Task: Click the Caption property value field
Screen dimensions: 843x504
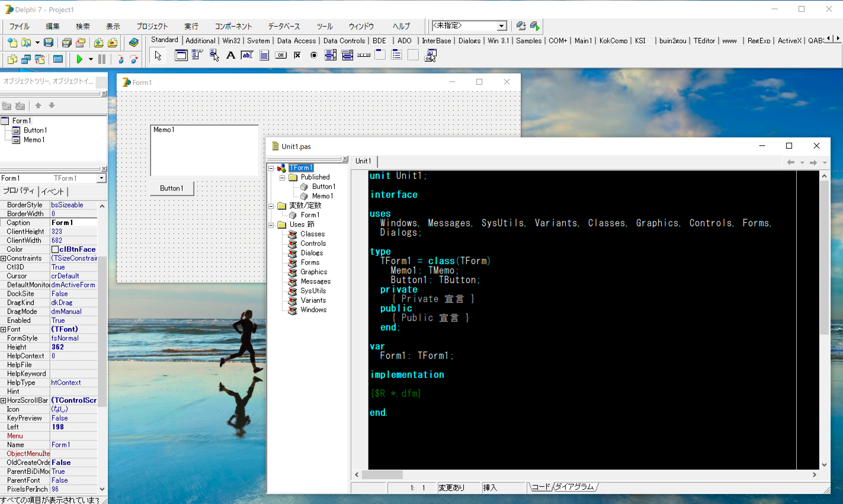Action: [x=73, y=222]
